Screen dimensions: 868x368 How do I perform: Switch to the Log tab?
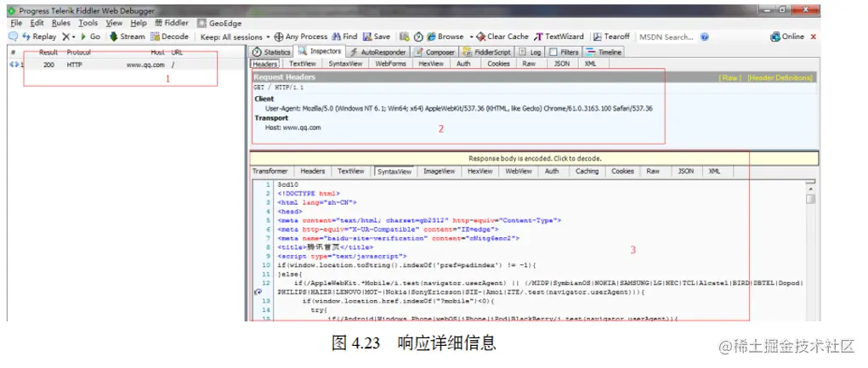530,52
